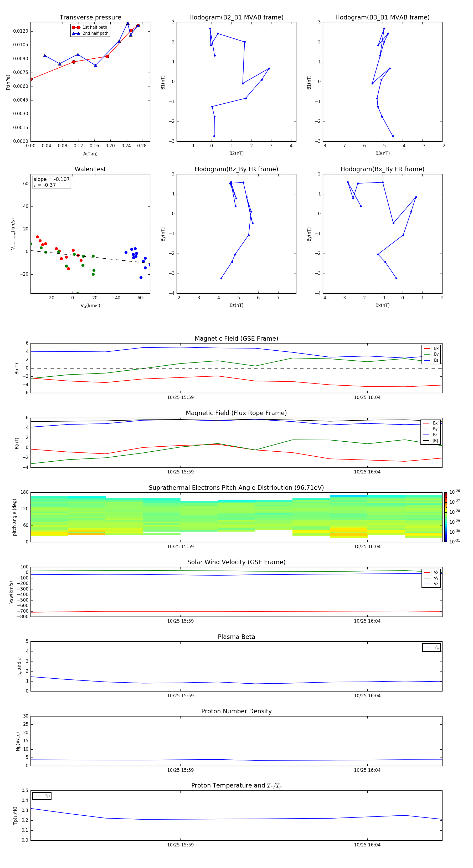Click 'Vsw(km/s)' axis label
Image resolution: width=473 pixels, height=868 pixels.
(11, 592)
